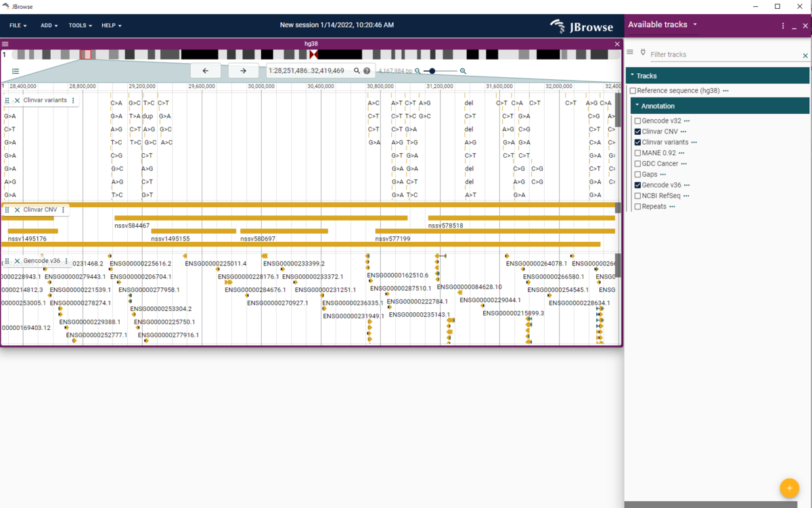812x508 pixels.
Task: Close the Clinvar CNV track
Action: [x=18, y=210]
